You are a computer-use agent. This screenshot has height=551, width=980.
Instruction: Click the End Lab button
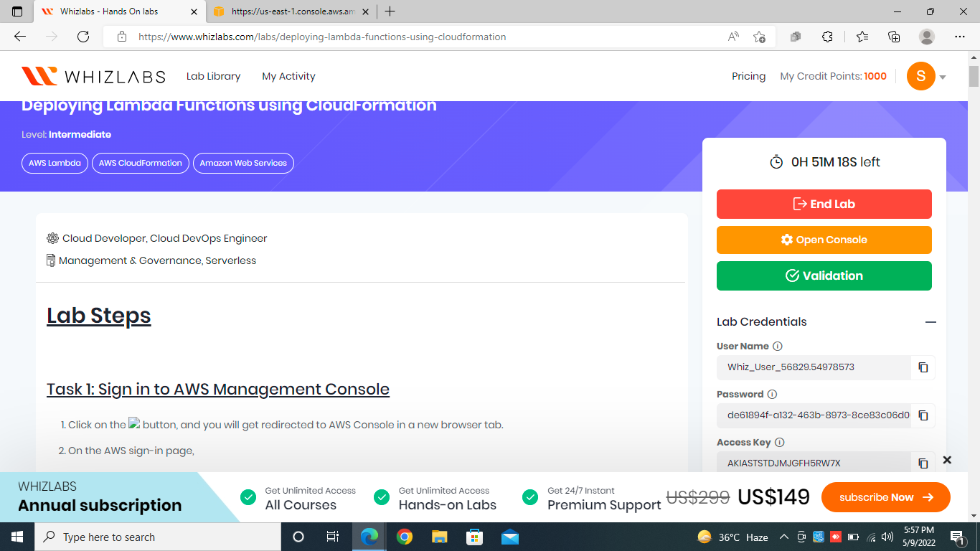click(x=824, y=204)
